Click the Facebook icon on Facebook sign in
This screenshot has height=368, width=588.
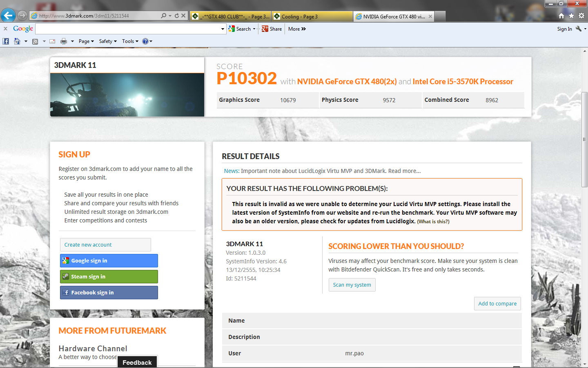[66, 292]
